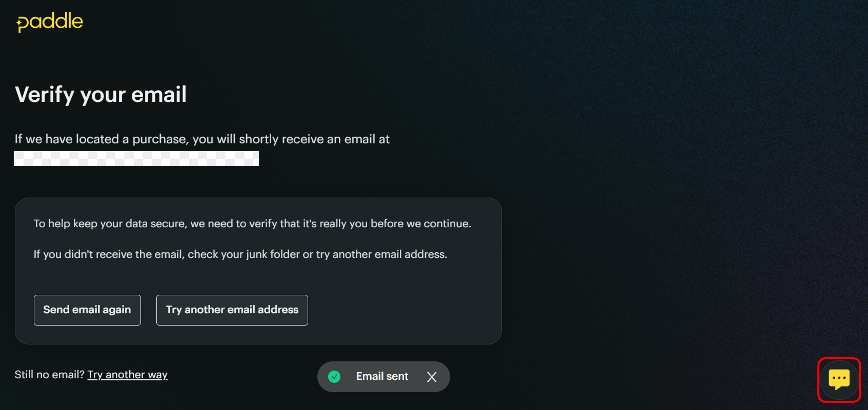
Task: Follow the Try another way link
Action: 127,374
